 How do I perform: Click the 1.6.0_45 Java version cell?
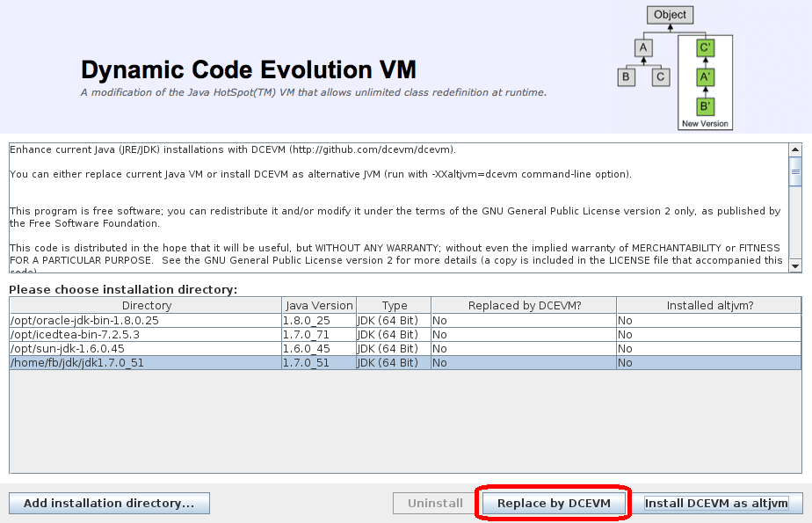(x=319, y=348)
